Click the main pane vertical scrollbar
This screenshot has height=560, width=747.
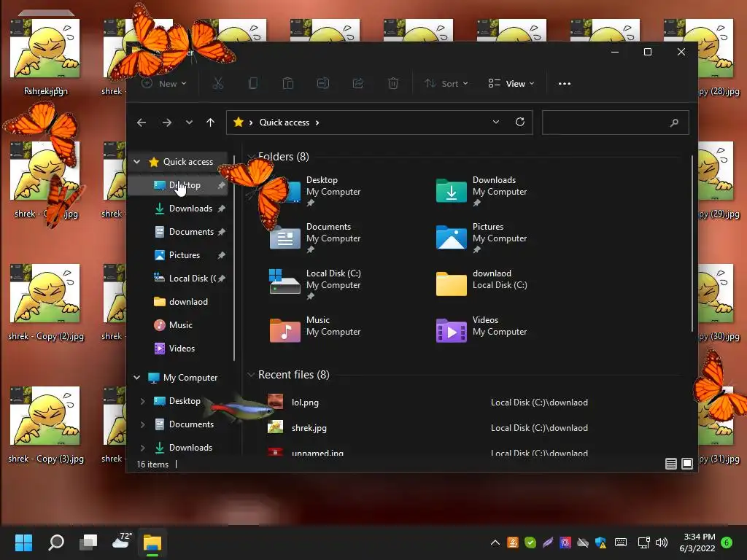[692, 244]
